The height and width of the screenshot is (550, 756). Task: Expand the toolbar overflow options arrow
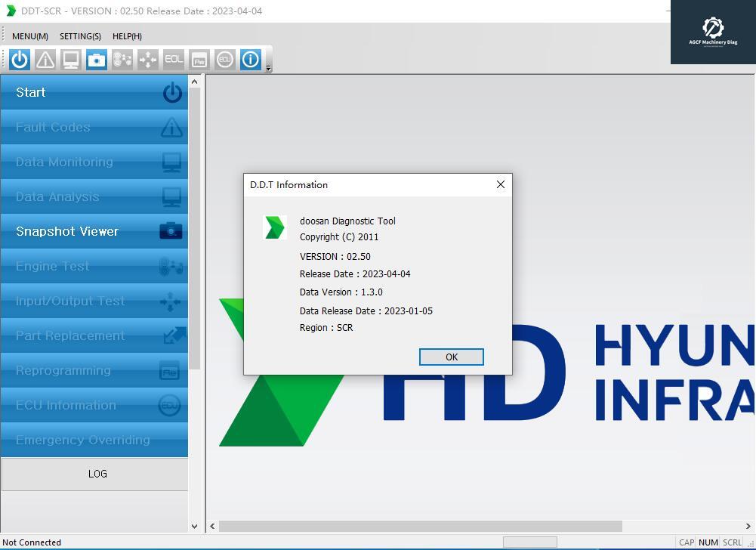click(269, 68)
